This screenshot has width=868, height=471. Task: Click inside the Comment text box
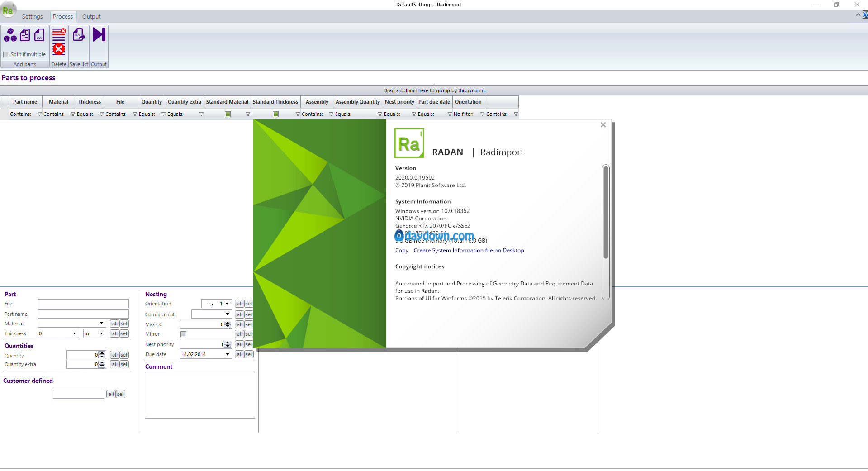coord(200,395)
